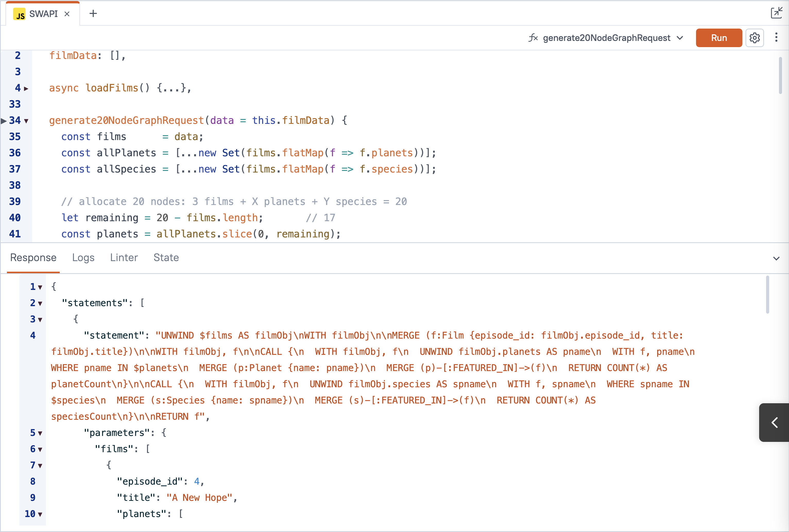Collapse the "statements" array in the response
The image size is (789, 532).
pos(40,303)
